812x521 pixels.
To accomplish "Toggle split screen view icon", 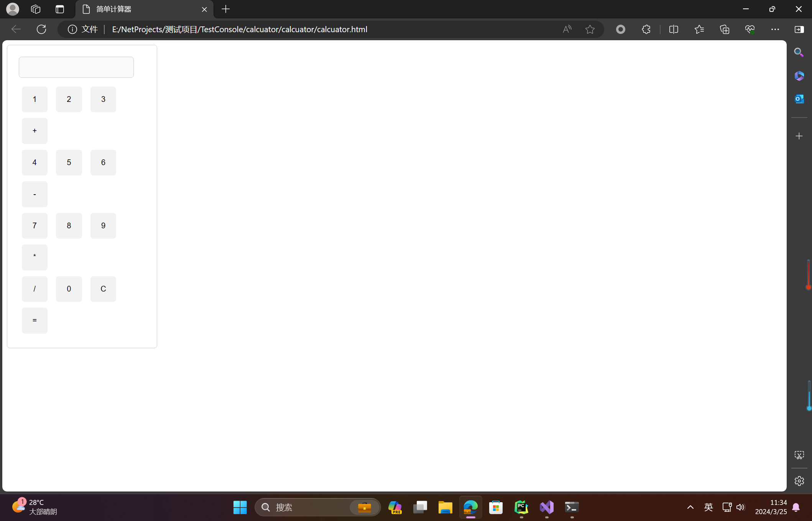I will pos(674,29).
